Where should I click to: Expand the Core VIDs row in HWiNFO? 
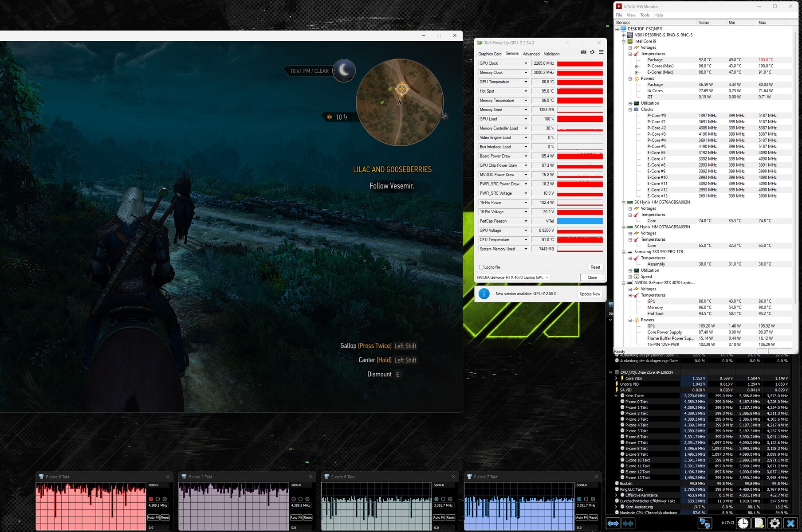(x=616, y=378)
